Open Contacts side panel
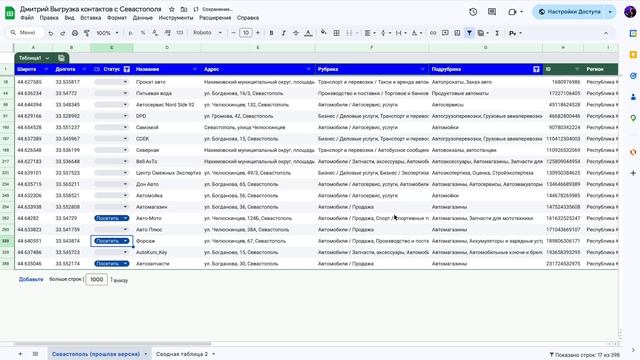 pyautogui.click(x=633, y=97)
